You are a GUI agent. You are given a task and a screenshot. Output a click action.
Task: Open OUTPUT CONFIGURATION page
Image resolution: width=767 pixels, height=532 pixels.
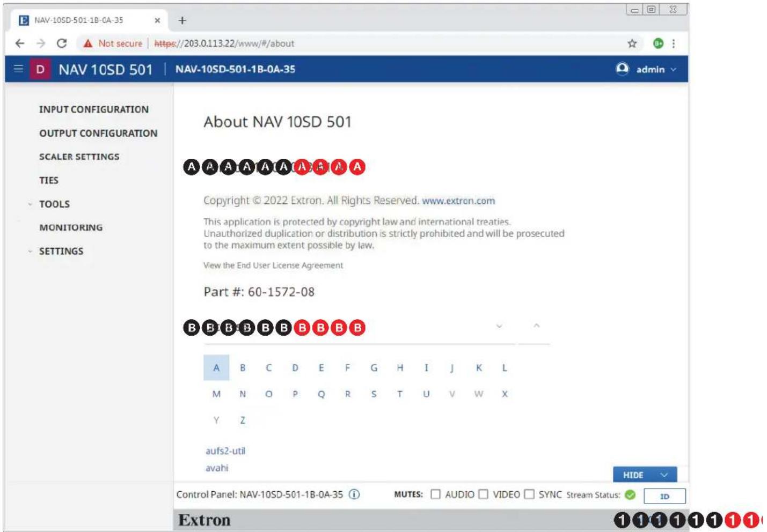coord(98,133)
